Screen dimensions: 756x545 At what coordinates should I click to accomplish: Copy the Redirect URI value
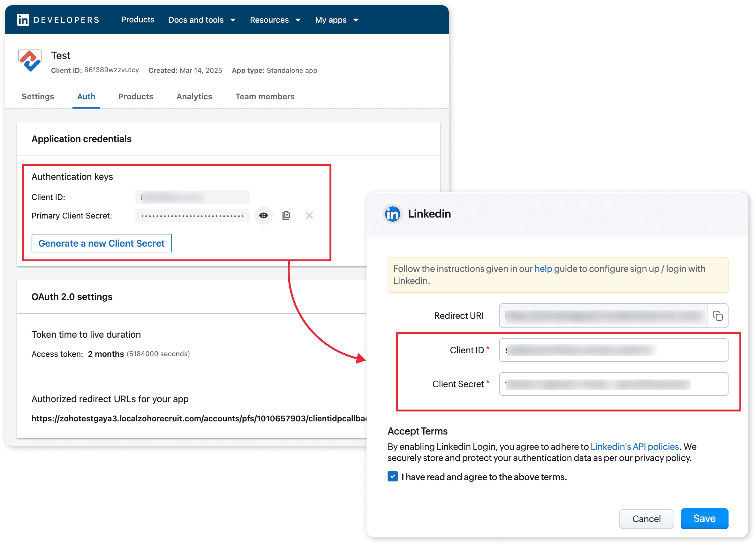click(717, 316)
